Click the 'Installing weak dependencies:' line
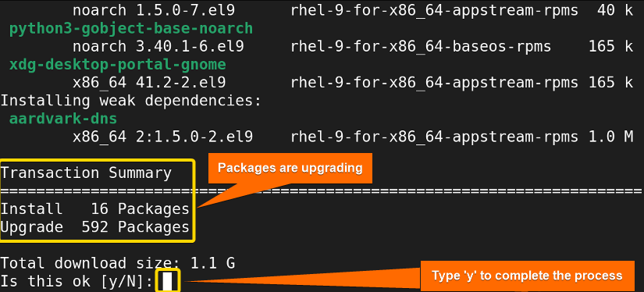 [x=131, y=101]
